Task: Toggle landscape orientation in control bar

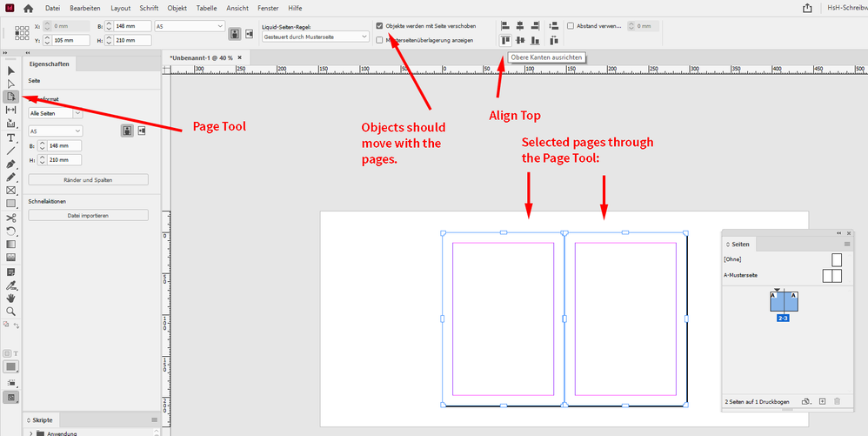Action: (x=249, y=34)
